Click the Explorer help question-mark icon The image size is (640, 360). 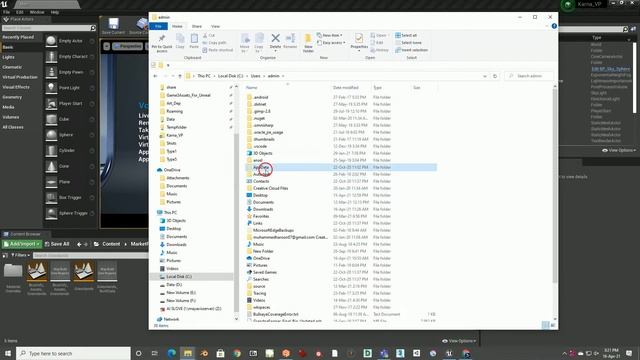click(x=554, y=26)
